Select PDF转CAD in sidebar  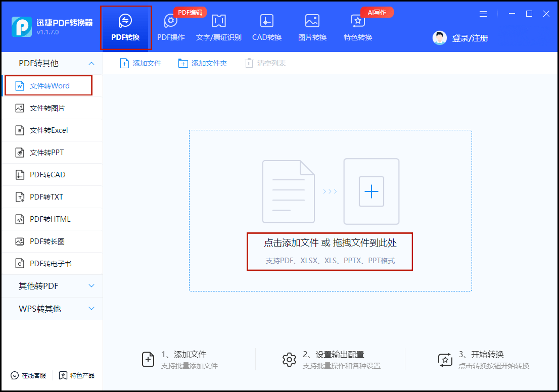pos(52,175)
